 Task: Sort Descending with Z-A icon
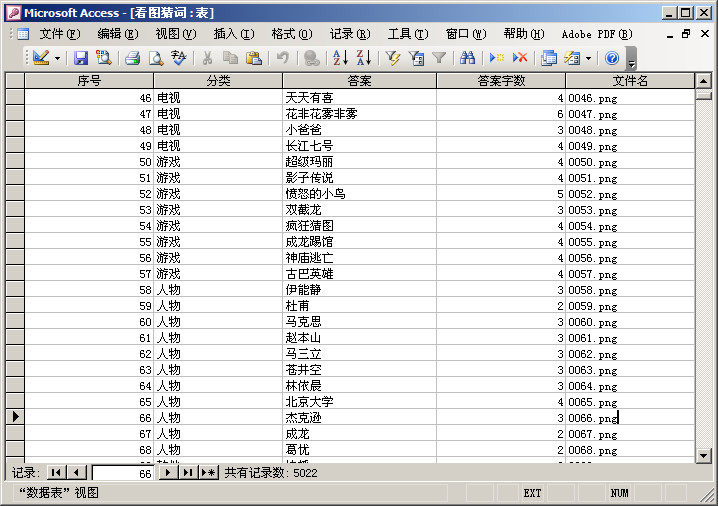click(364, 58)
